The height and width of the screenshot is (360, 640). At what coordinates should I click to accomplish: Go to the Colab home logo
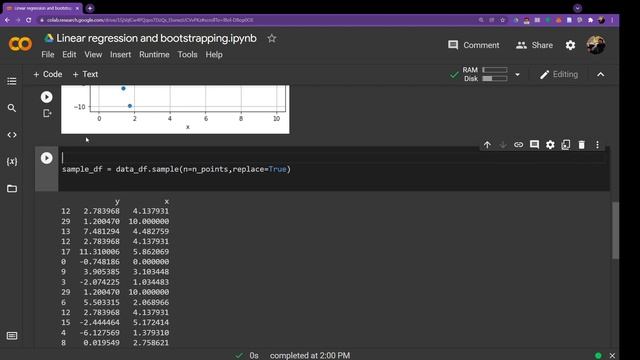pyautogui.click(x=20, y=44)
